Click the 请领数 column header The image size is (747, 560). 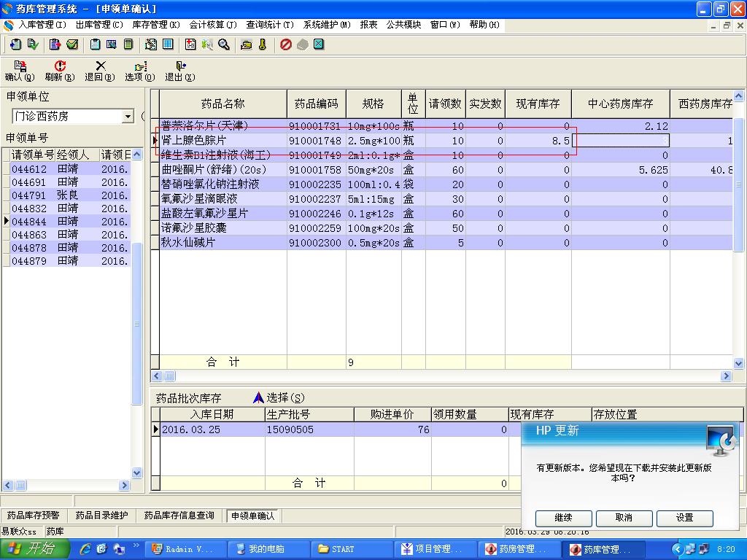coord(445,104)
